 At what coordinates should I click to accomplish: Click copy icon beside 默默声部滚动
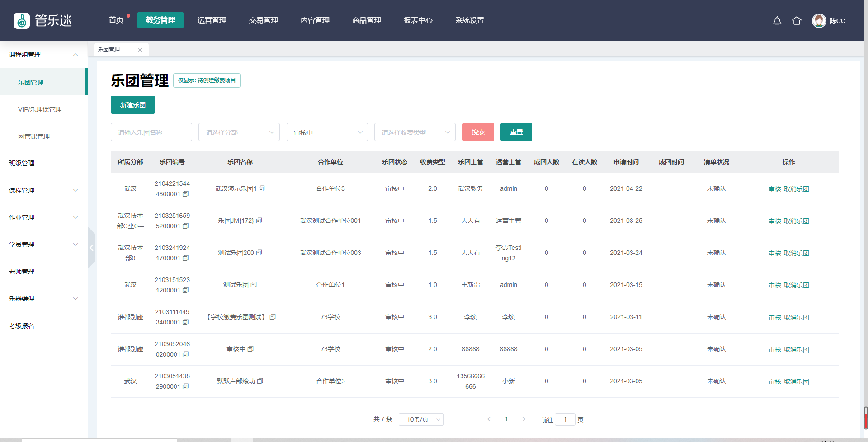pos(260,381)
